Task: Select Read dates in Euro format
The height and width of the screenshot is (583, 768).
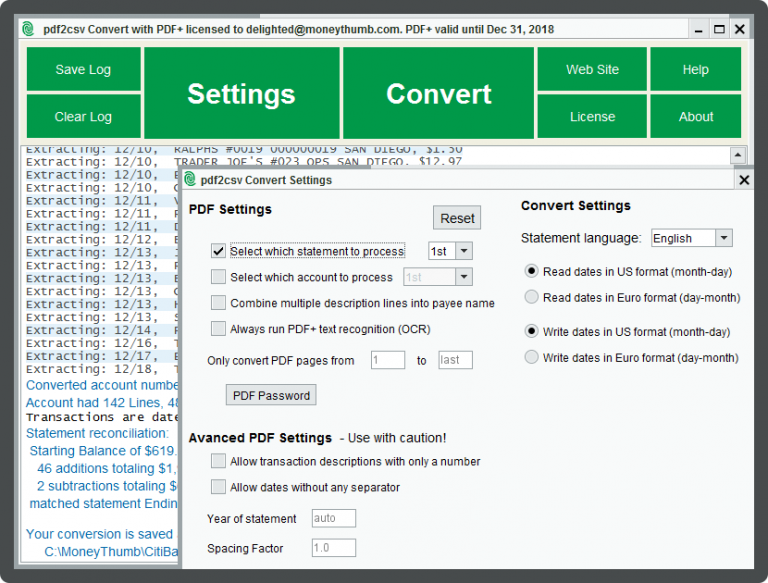Action: tap(531, 297)
